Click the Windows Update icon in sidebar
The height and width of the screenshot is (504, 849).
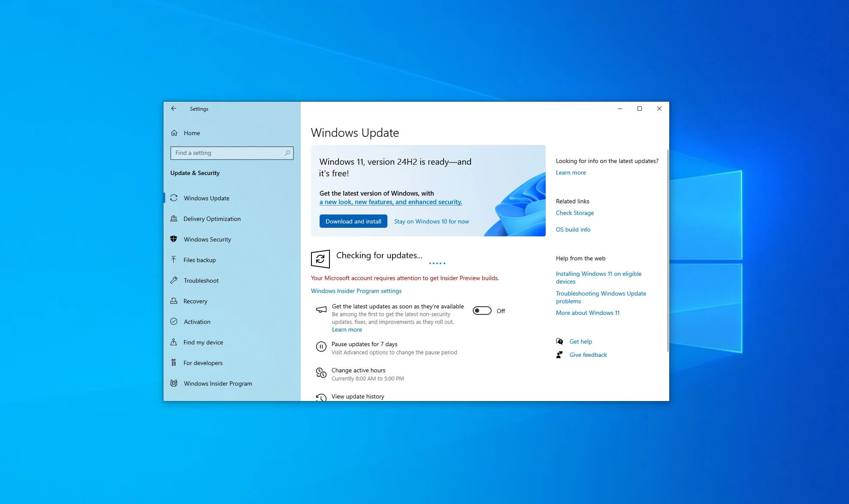click(174, 198)
